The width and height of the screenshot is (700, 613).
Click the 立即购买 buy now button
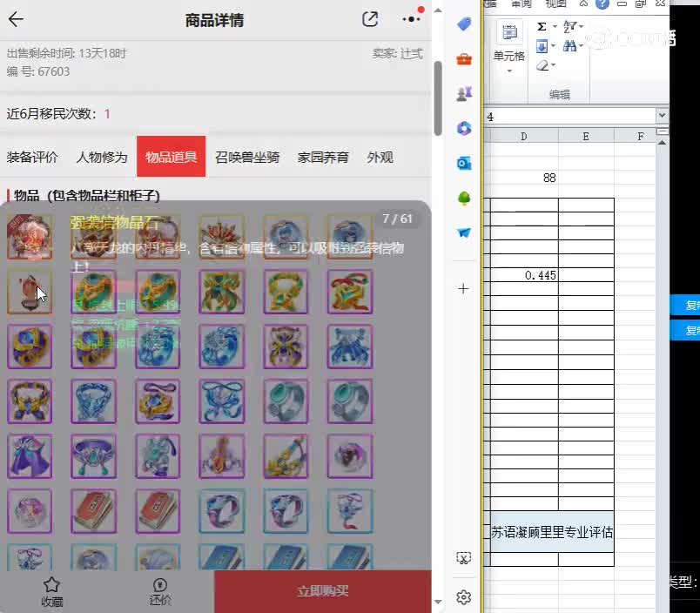pyautogui.click(x=323, y=591)
